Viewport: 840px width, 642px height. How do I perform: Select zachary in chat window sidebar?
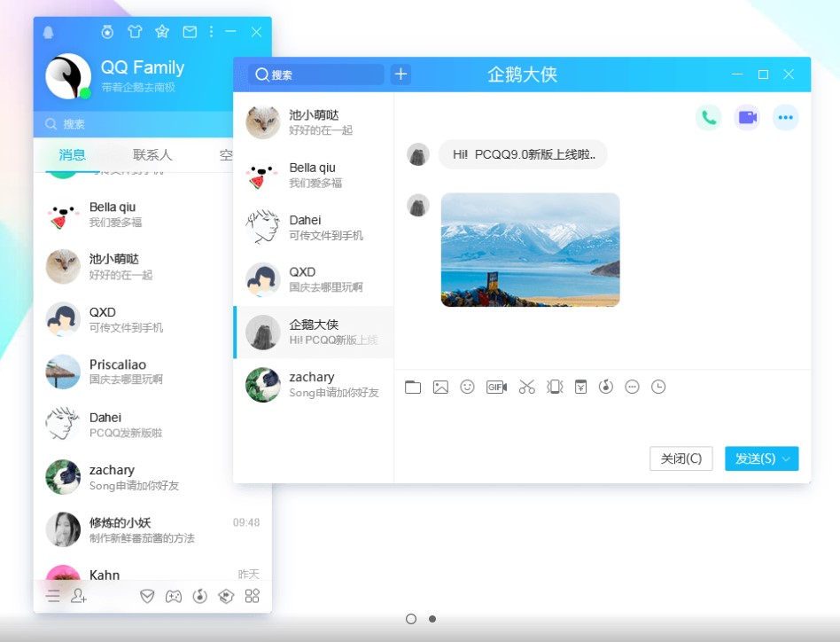(314, 385)
